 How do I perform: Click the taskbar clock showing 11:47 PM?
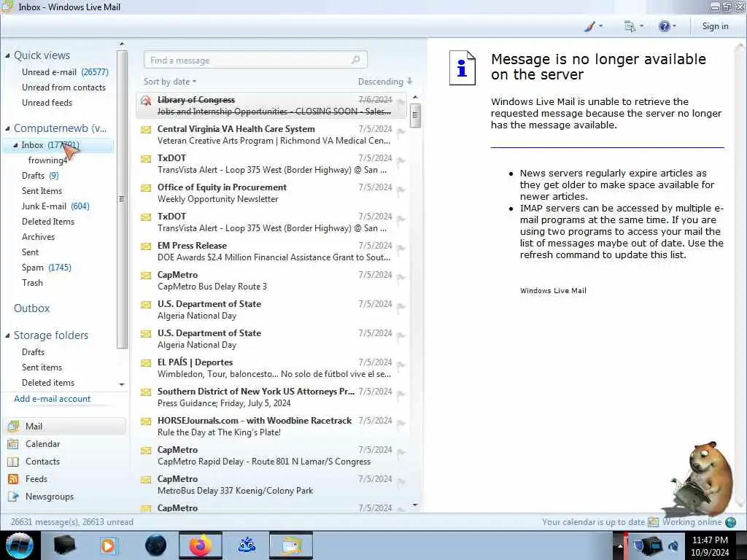point(710,546)
